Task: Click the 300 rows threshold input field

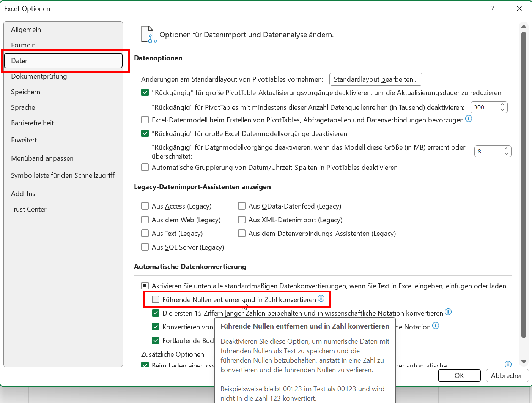Action: coord(484,107)
